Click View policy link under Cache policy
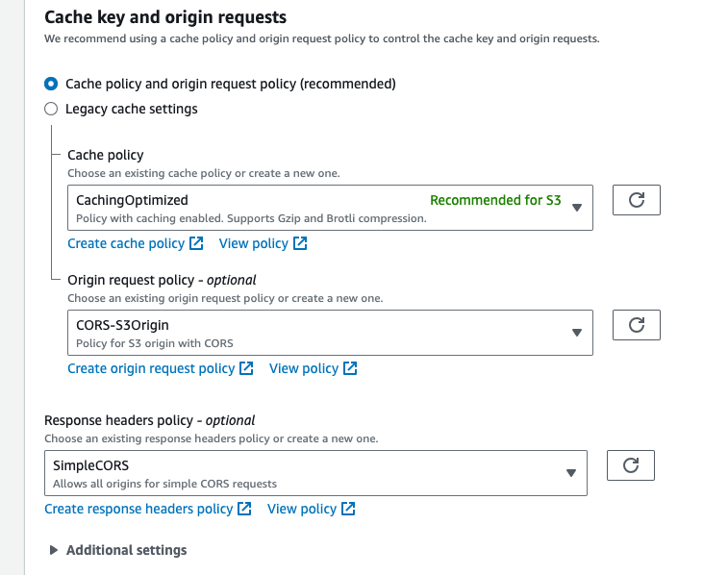 254,243
